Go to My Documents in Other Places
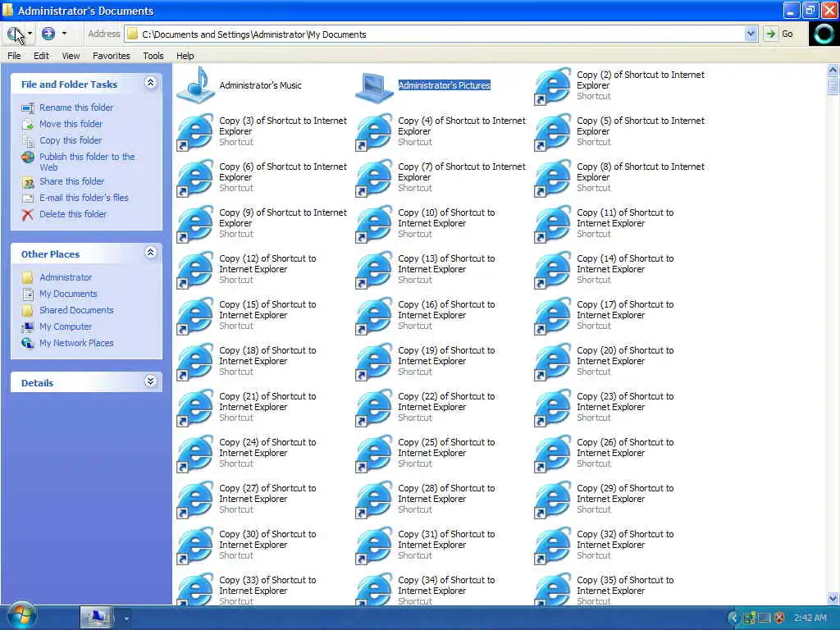The height and width of the screenshot is (630, 840). [68, 294]
